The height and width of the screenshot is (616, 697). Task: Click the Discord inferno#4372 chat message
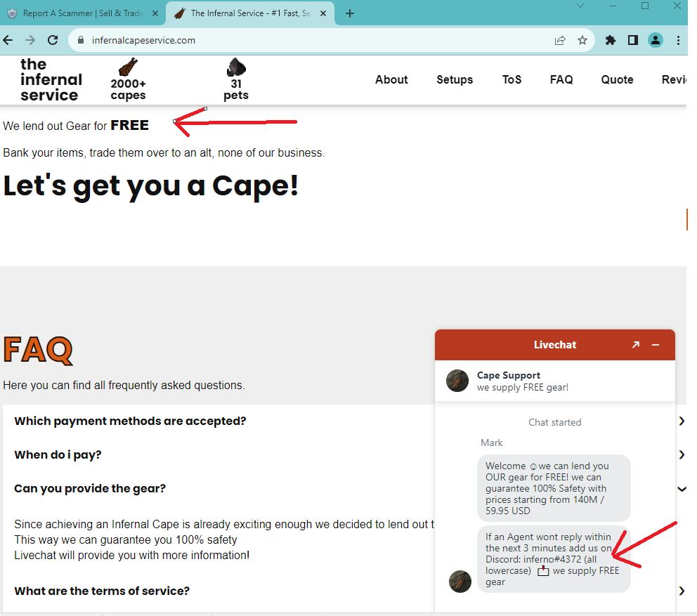pos(554,559)
